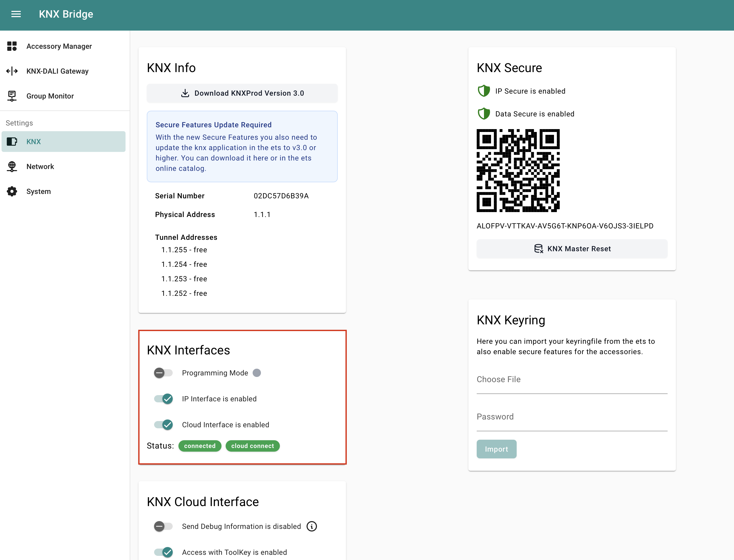Click the System gear icon
The image size is (734, 560).
[x=12, y=191]
